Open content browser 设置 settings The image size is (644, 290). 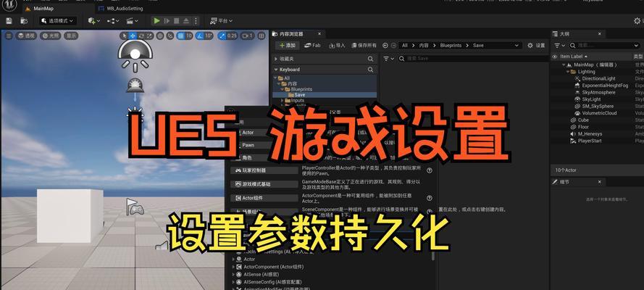(536, 46)
